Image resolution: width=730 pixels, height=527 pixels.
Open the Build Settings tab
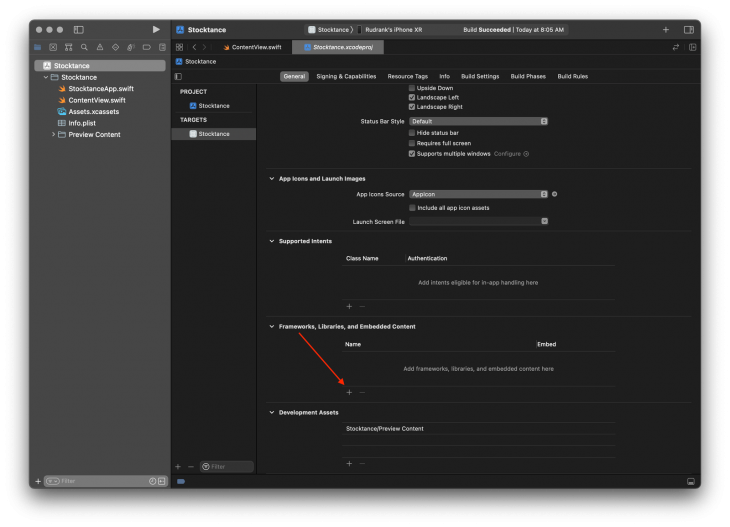[x=480, y=76]
